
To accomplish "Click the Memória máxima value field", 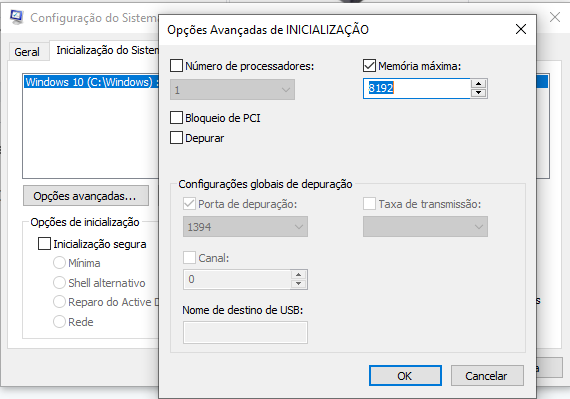I will tap(417, 88).
